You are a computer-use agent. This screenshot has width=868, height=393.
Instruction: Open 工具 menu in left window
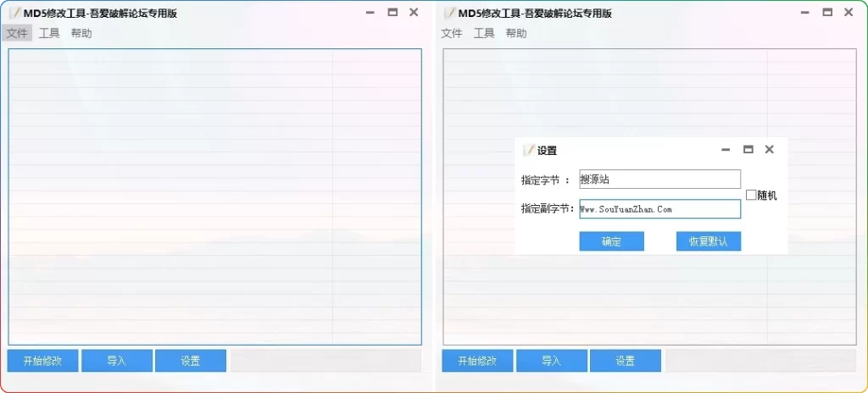coord(49,33)
